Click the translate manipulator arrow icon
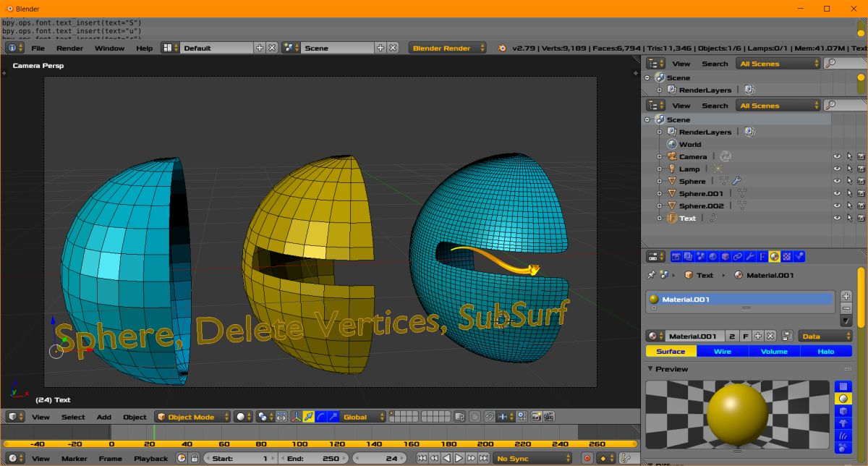Viewport: 868px width, 466px height. click(x=309, y=417)
